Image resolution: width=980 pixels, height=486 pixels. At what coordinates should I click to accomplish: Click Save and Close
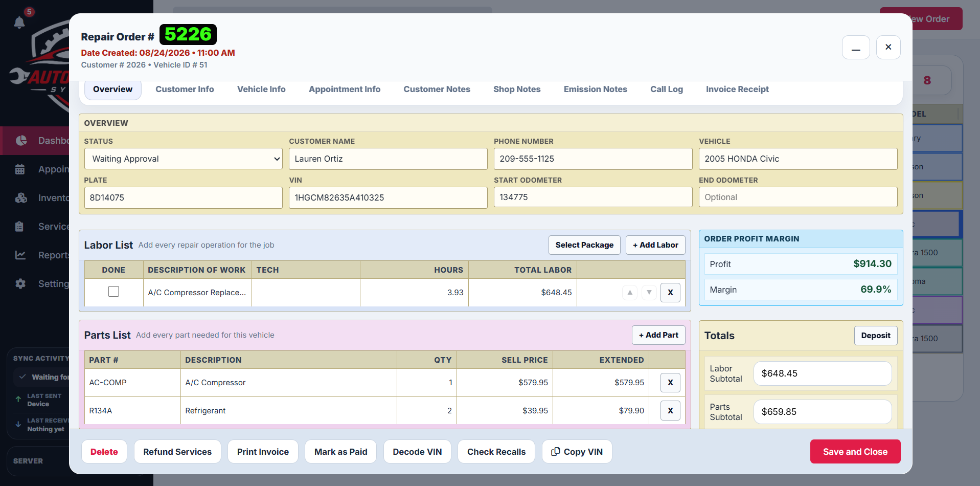[855, 452]
